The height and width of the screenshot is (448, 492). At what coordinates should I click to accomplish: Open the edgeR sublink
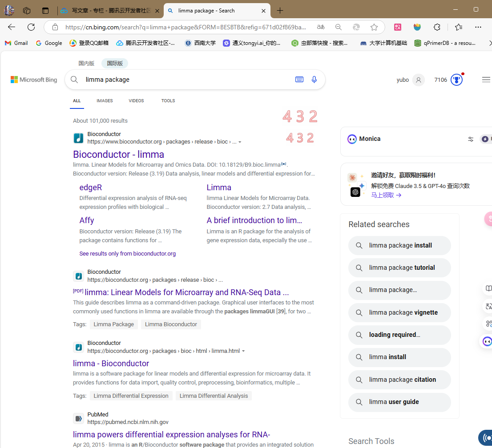(91, 188)
